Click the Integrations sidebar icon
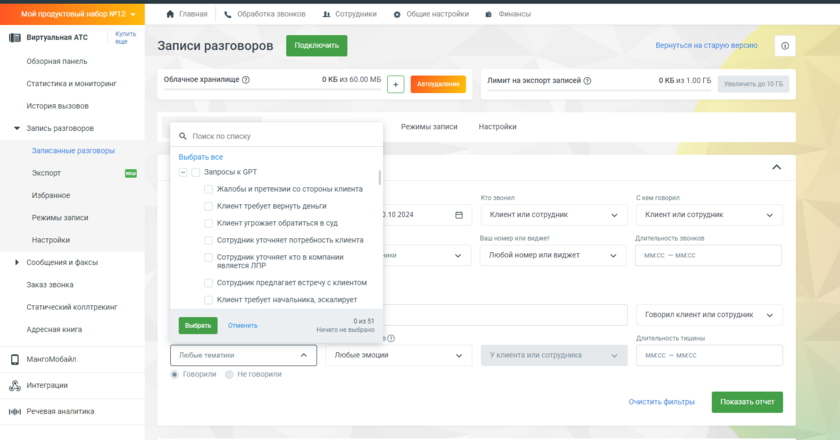The image size is (840, 440). (x=15, y=385)
